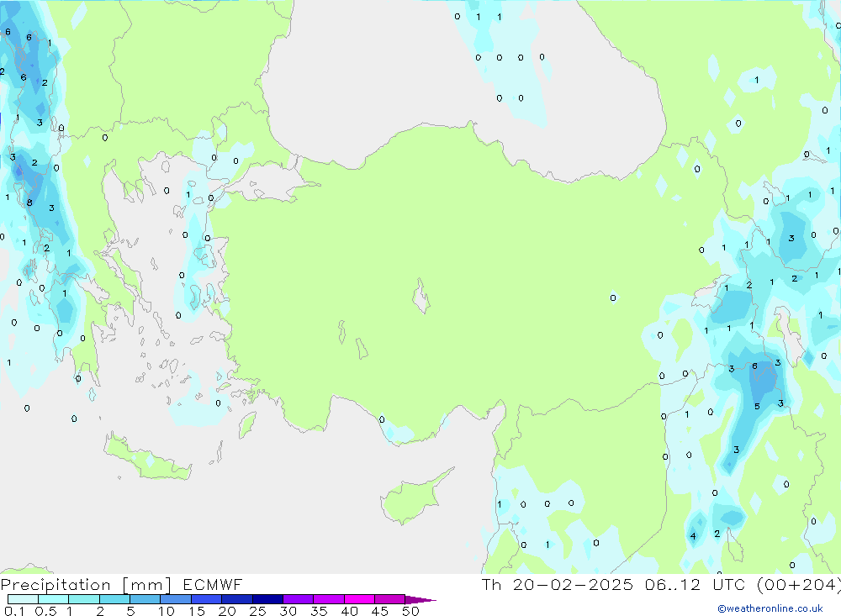Click the dark navy legend swatch between 20 and 25
This screenshot has width=841, height=616.
click(237, 599)
